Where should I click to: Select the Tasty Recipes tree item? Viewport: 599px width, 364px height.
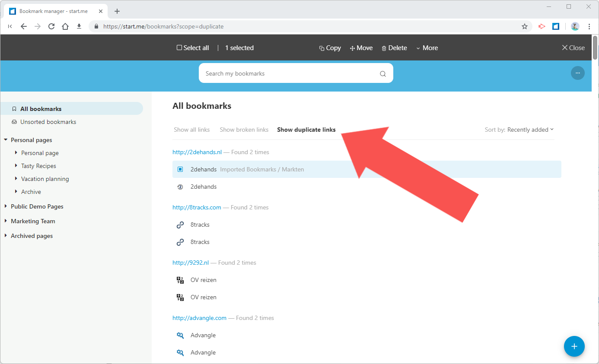pos(38,166)
